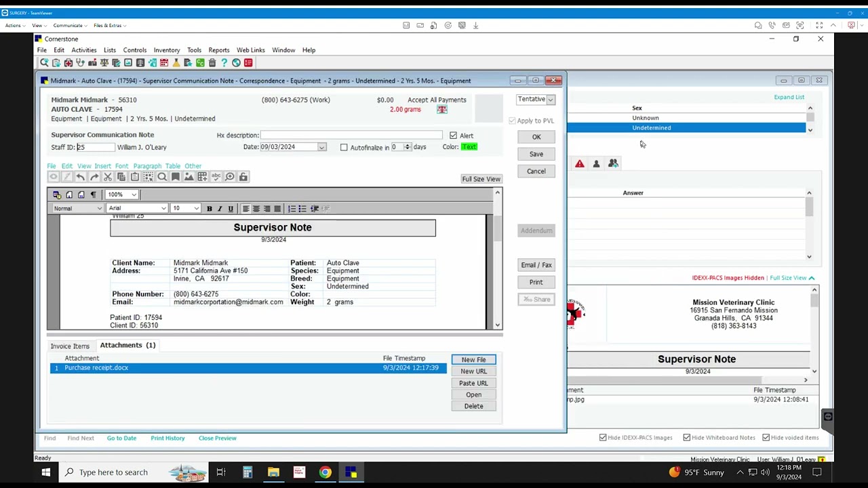
Task: Open the Normal paragraph style dropdown
Action: pos(100,209)
